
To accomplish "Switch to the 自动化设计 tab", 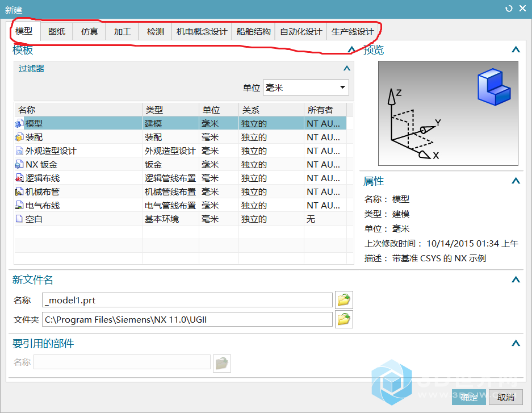I will coord(301,32).
